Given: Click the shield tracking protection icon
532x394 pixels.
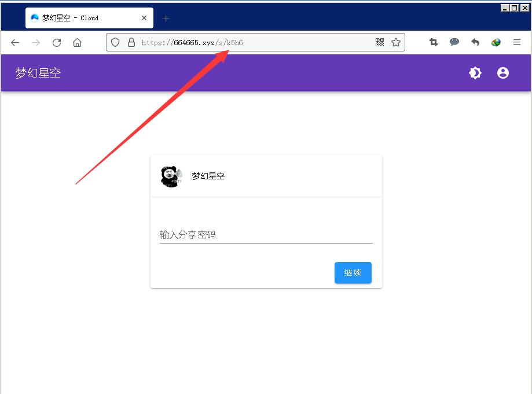Looking at the screenshot, I should tap(115, 42).
